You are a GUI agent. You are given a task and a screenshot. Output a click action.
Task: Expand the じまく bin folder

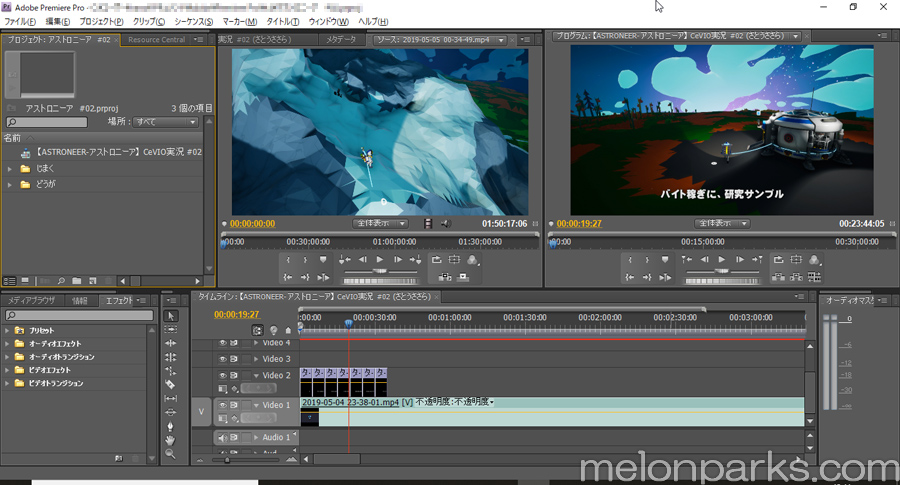pos(10,169)
